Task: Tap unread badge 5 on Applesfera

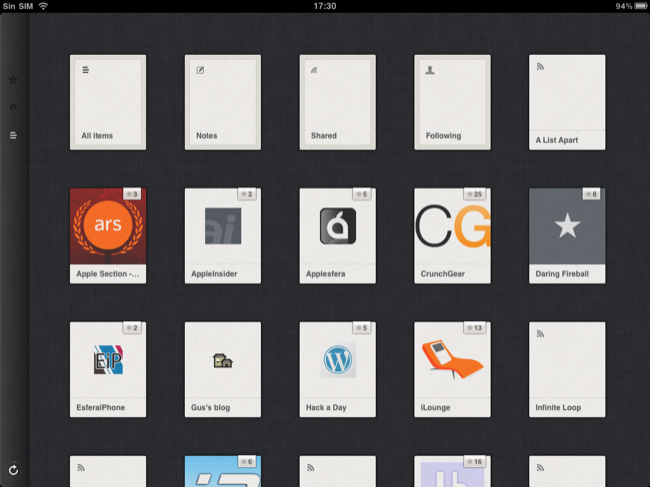Action: click(362, 194)
